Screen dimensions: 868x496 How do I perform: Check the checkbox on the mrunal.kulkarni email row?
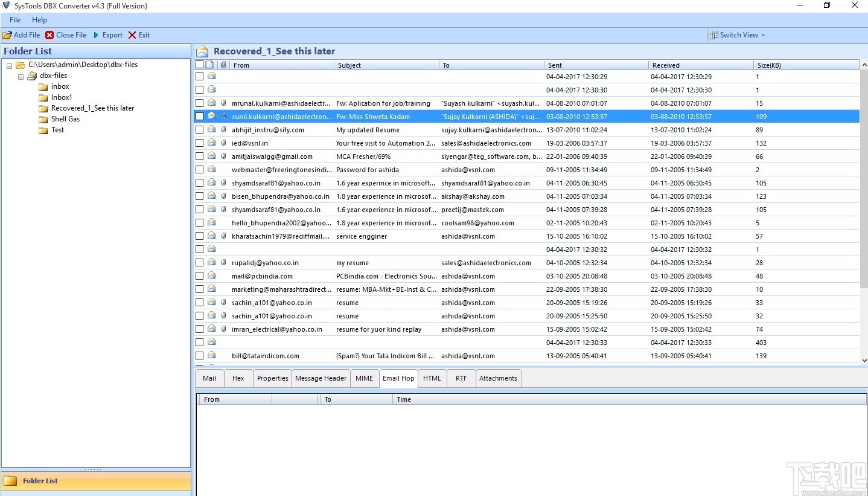199,103
